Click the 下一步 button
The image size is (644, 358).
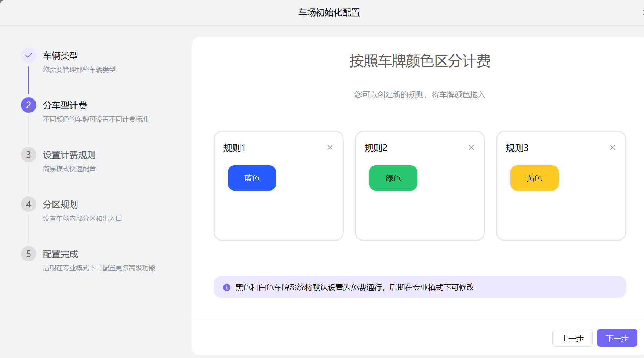point(617,338)
